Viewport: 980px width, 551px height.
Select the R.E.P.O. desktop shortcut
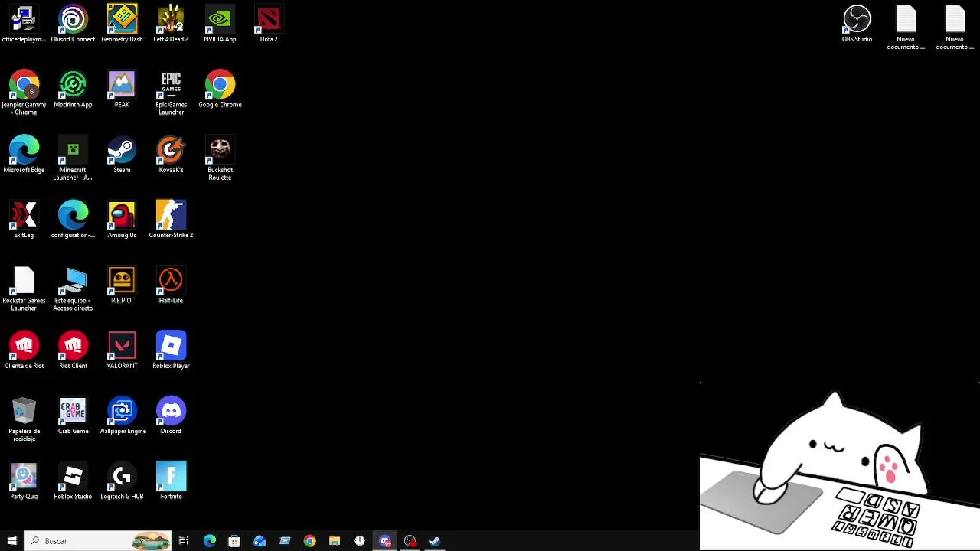pos(122,285)
